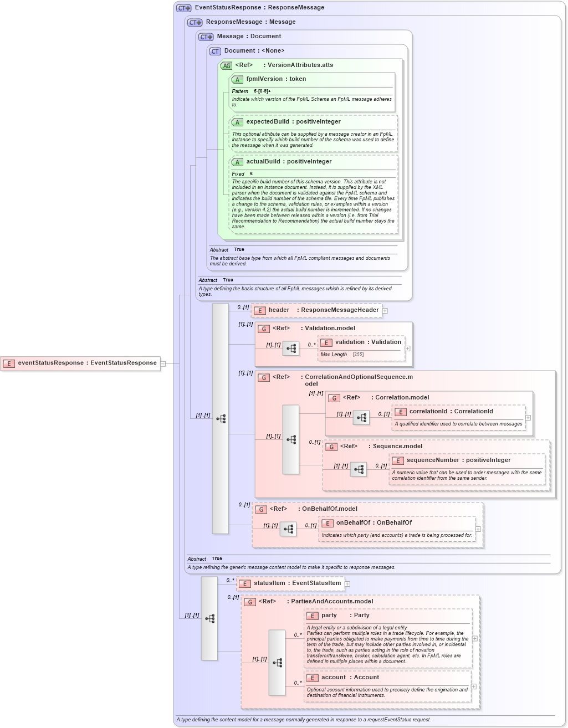The image size is (568, 728).
Task: Click the compositor inside CorrelationAndOptionalSequence.model
Action: [x=291, y=440]
